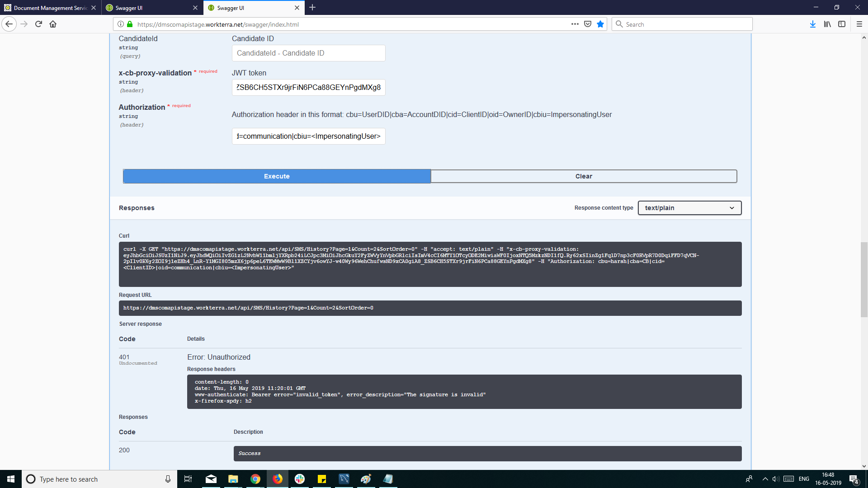Screen dimensions: 868x488
Task: Go to Firefox home page icon
Action: [x=53, y=24]
